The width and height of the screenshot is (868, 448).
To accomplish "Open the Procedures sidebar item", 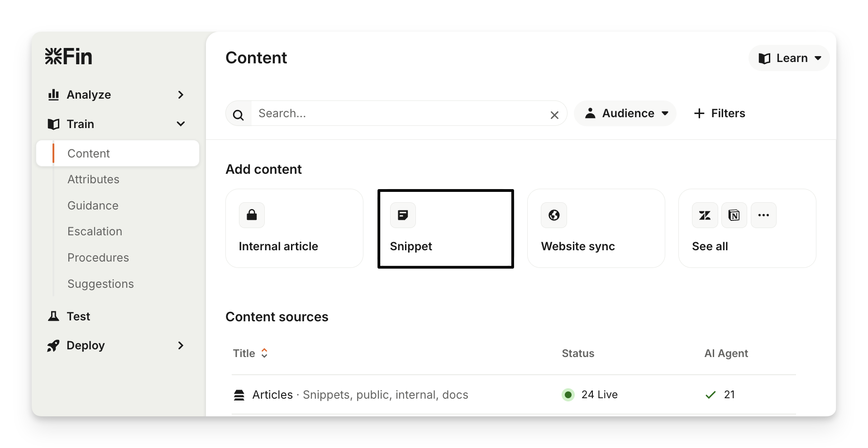I will pyautogui.click(x=98, y=258).
